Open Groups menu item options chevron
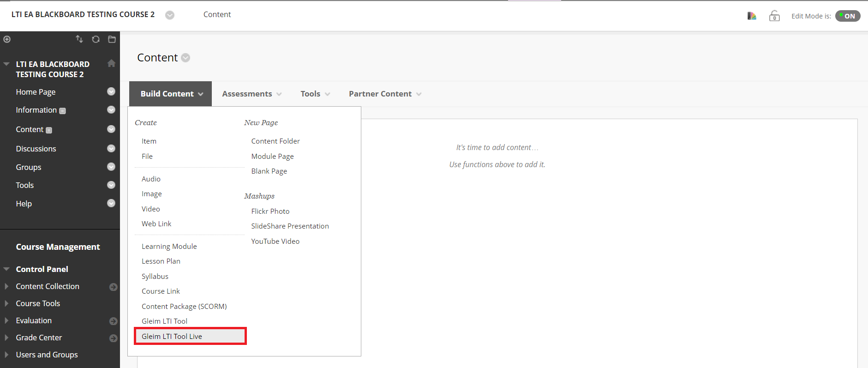This screenshot has height=368, width=868. 111,167
